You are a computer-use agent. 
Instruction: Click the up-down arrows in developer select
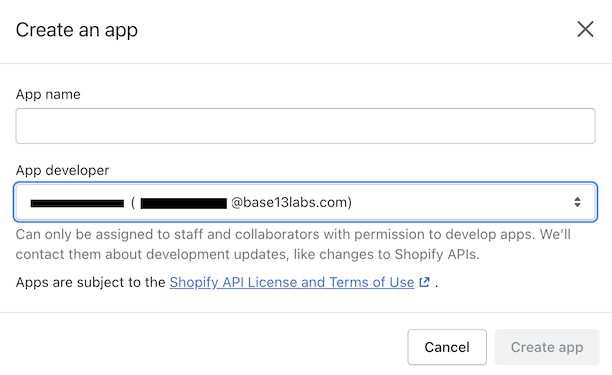click(x=577, y=202)
